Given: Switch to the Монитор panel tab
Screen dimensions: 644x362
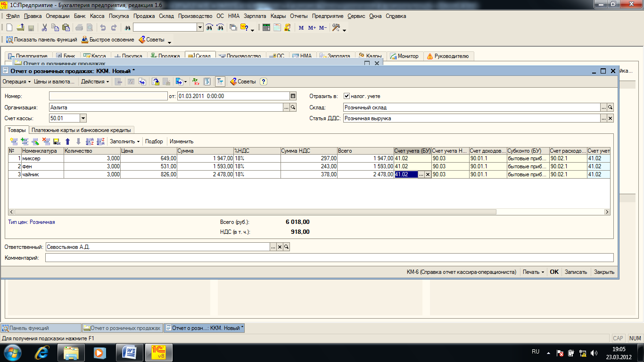Looking at the screenshot, I should [405, 56].
